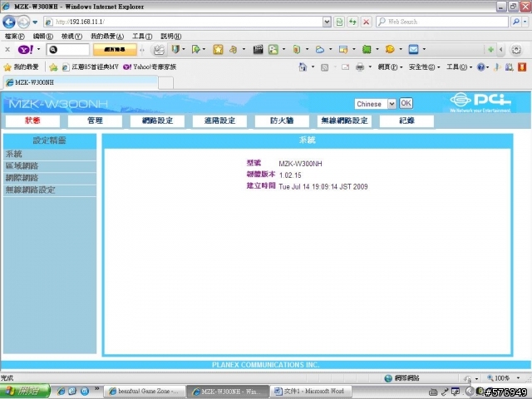The height and width of the screenshot is (399, 532).
Task: Open the 工具(T) menu
Action: (x=142, y=36)
